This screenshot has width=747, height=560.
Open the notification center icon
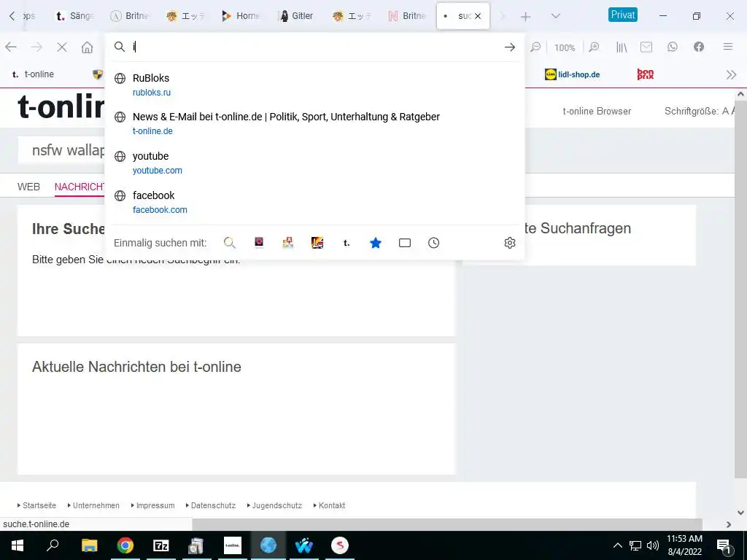[x=724, y=545]
